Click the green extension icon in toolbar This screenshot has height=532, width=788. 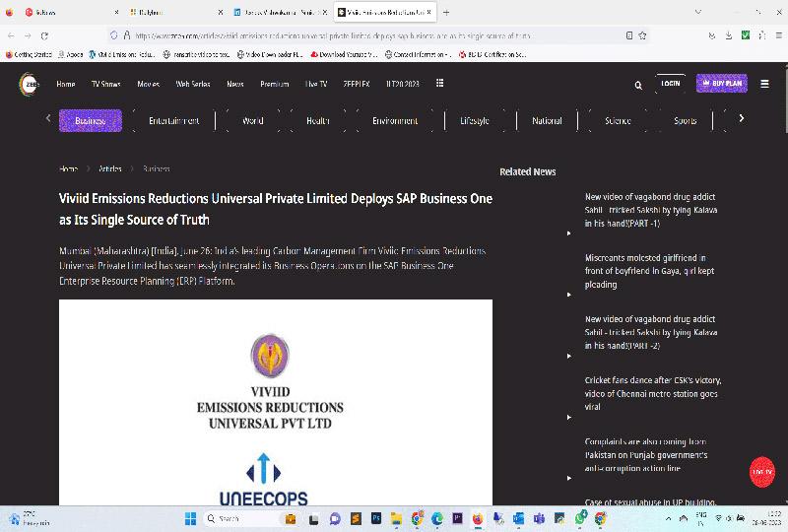pos(746,35)
